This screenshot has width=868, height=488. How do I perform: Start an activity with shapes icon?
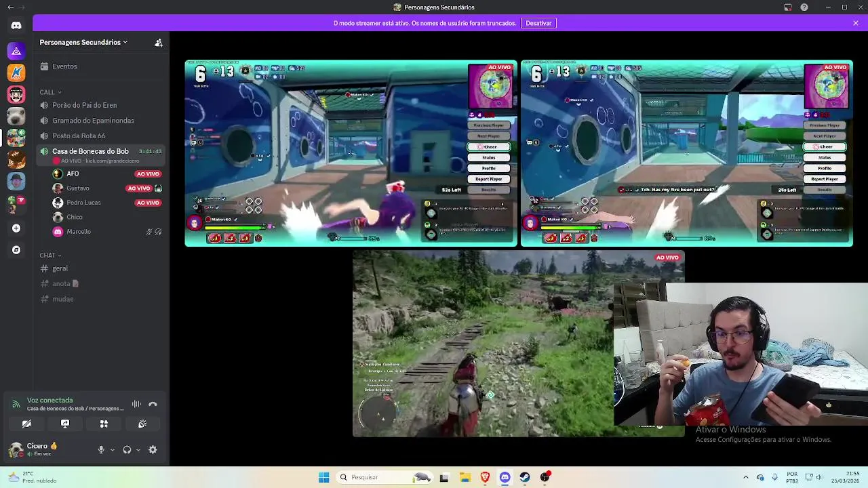point(104,424)
